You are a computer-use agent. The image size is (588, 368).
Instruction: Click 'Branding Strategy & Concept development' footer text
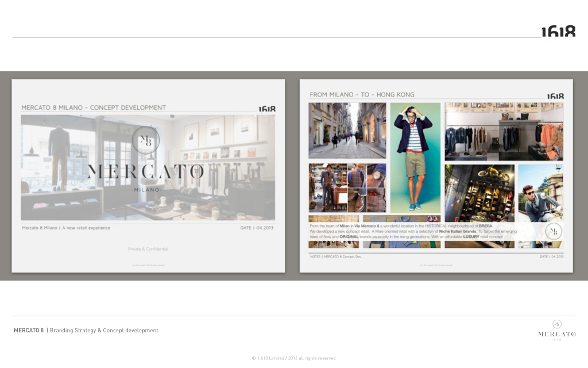(104, 331)
